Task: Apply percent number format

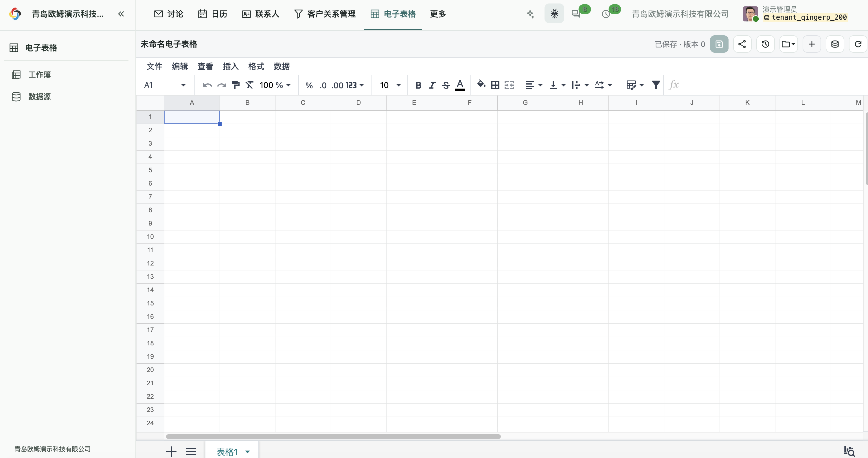Action: point(309,85)
